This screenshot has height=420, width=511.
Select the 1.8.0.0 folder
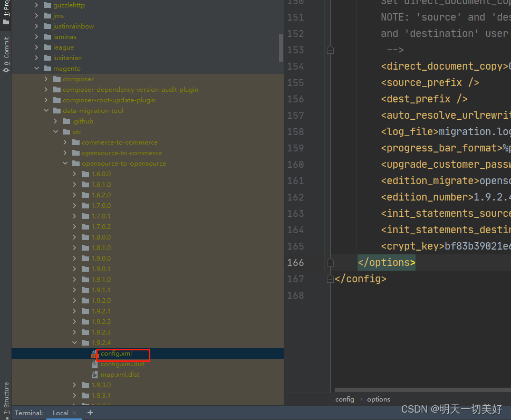101,237
